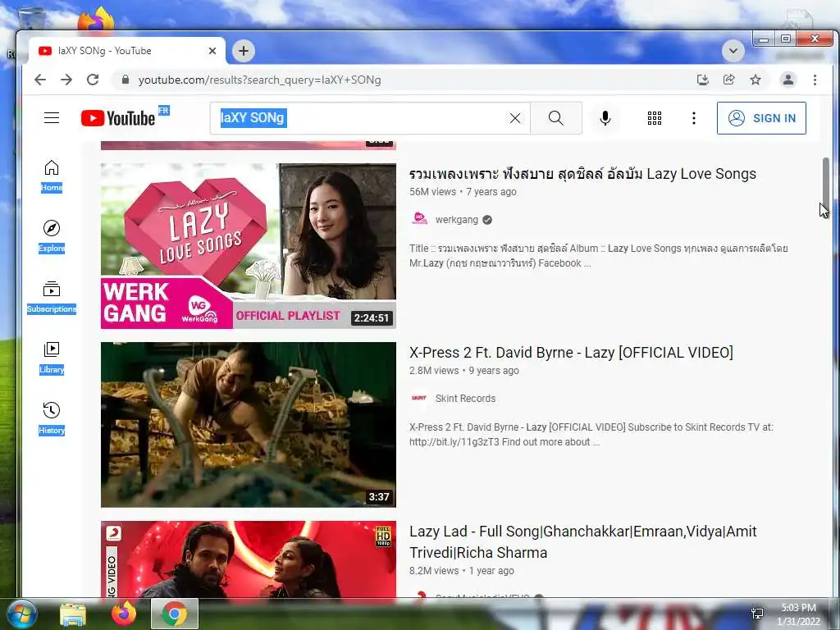Open History in the sidebar
The height and width of the screenshot is (630, 840).
(x=52, y=418)
